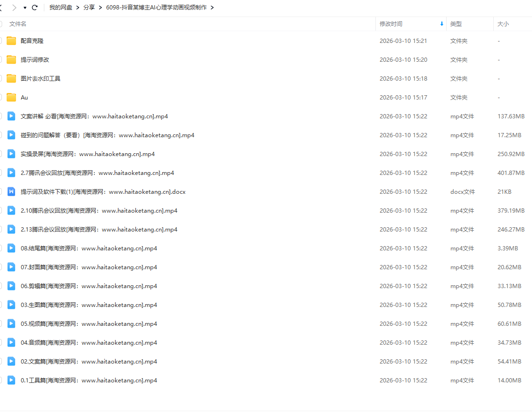This screenshot has width=532, height=414.
Task: Open the 图片去水印工具 folder icon
Action: point(11,79)
